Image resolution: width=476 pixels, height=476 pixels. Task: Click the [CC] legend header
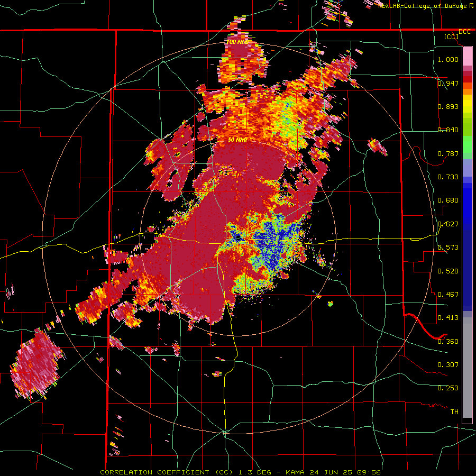click(x=452, y=37)
